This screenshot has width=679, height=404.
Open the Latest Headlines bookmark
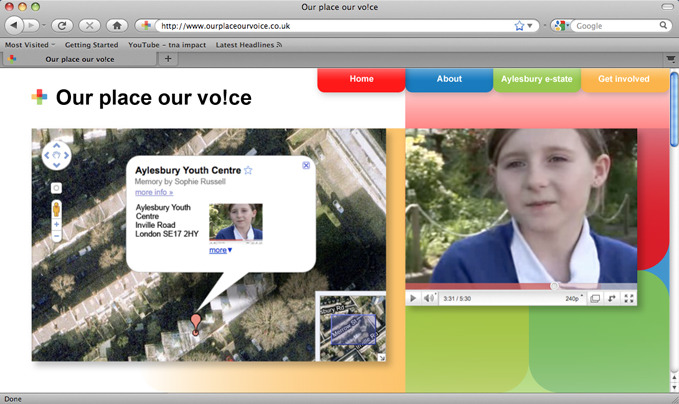249,45
